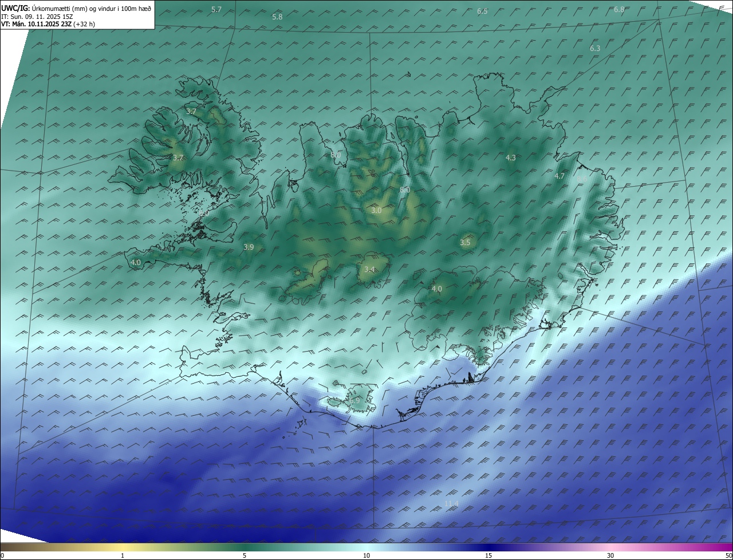
Task: Click the 5 tick on the color scale
Action: [245, 555]
